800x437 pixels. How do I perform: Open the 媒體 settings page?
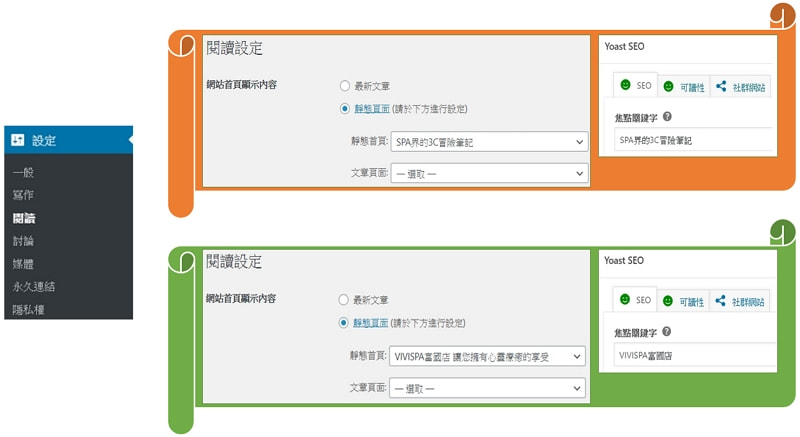coord(23,264)
